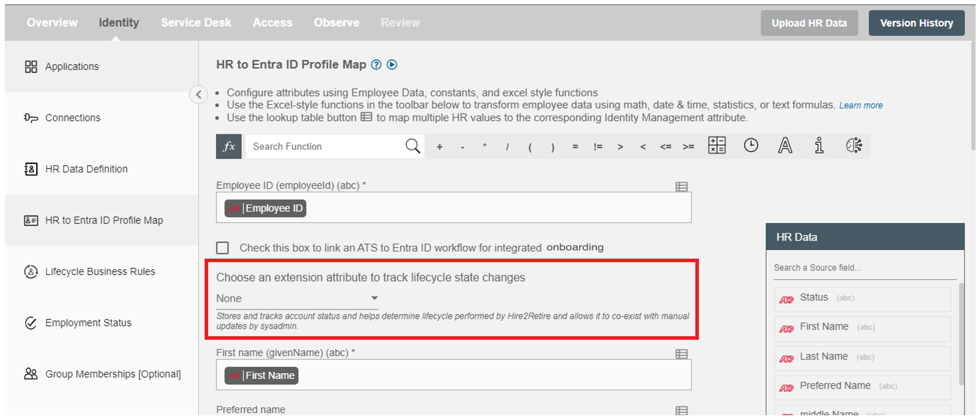Screen dimensions: 980x420
Task: Insert the minus operator
Action: point(462,147)
